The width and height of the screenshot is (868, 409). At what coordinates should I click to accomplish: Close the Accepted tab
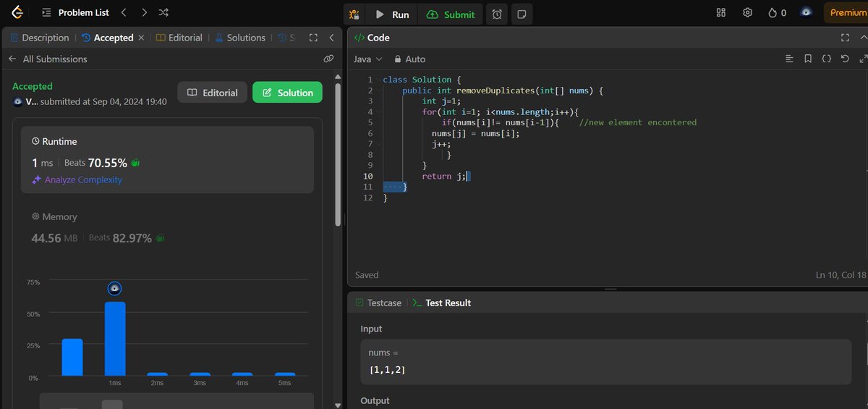click(x=141, y=38)
